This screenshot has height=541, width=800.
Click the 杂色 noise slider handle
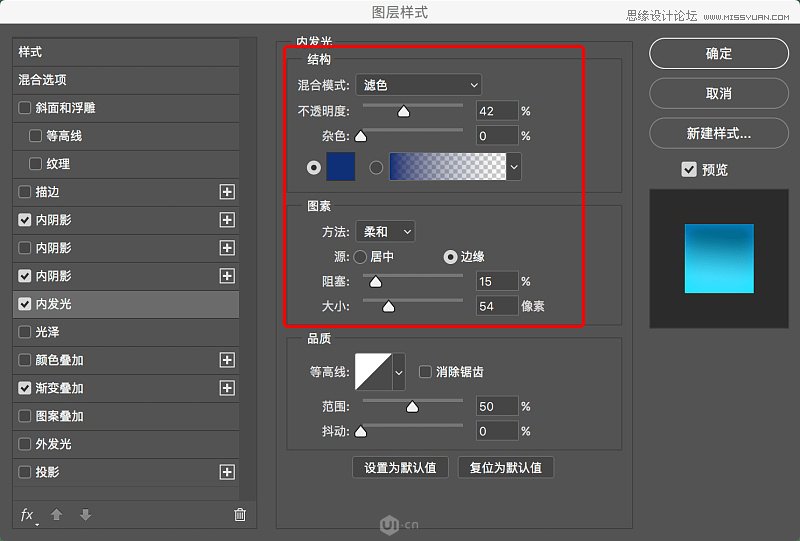click(x=361, y=136)
